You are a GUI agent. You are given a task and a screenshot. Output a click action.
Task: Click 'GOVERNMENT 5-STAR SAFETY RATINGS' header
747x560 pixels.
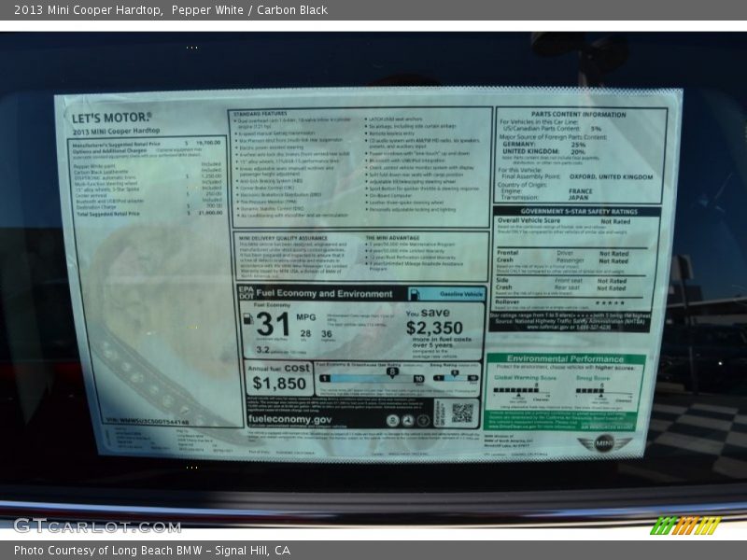click(578, 212)
